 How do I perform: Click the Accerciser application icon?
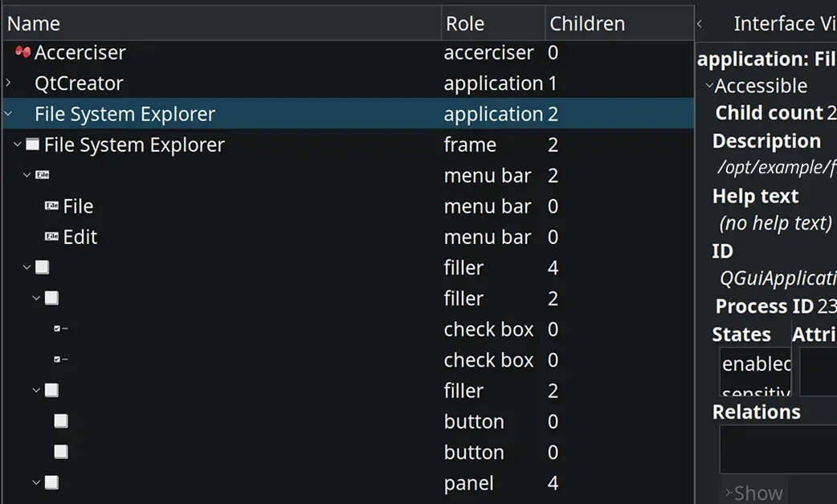(x=22, y=52)
